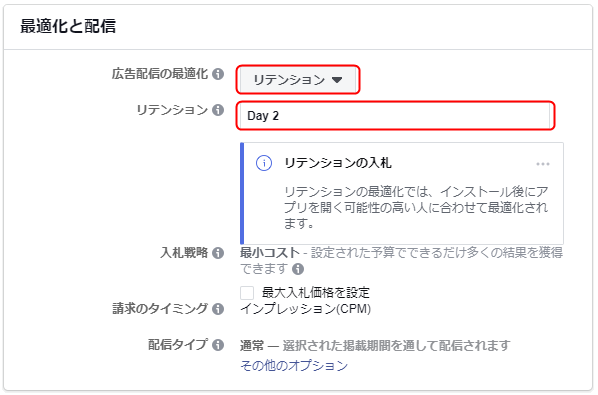Click dropdown arrow next to リテンション
This screenshot has width=598, height=395.
(337, 80)
